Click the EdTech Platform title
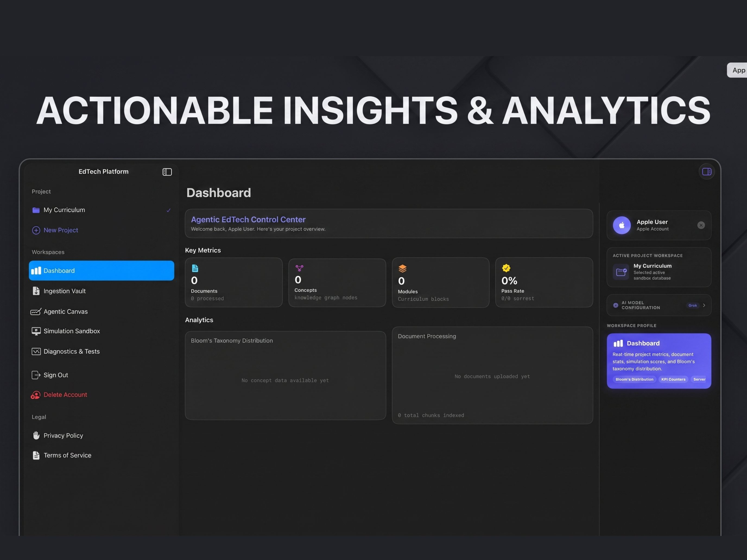 click(x=103, y=171)
